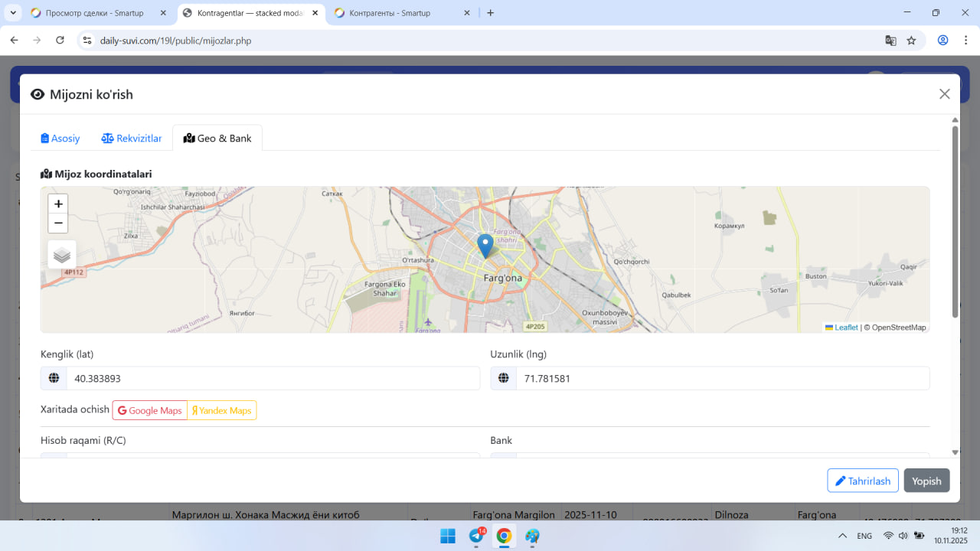Click the Uzunlik longitude input field
The height and width of the screenshot is (551, 980).
click(x=722, y=379)
